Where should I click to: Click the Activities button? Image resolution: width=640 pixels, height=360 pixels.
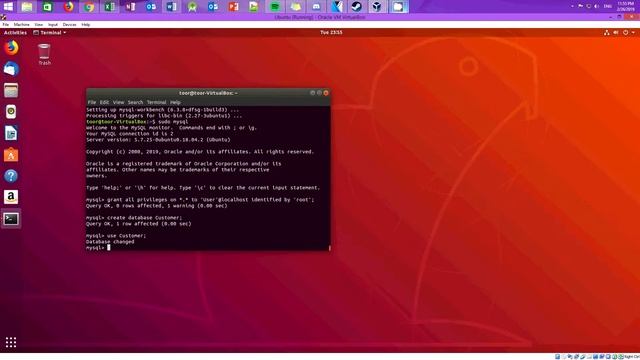[15, 33]
